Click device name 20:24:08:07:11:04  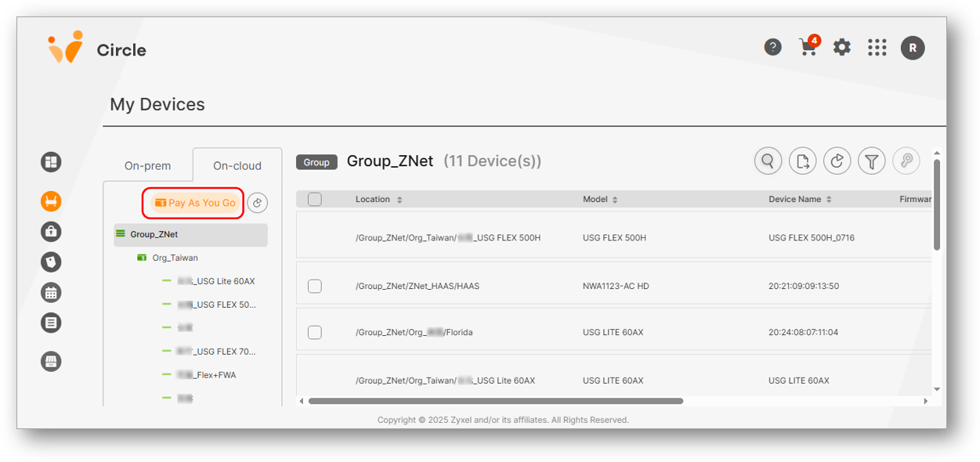click(804, 333)
